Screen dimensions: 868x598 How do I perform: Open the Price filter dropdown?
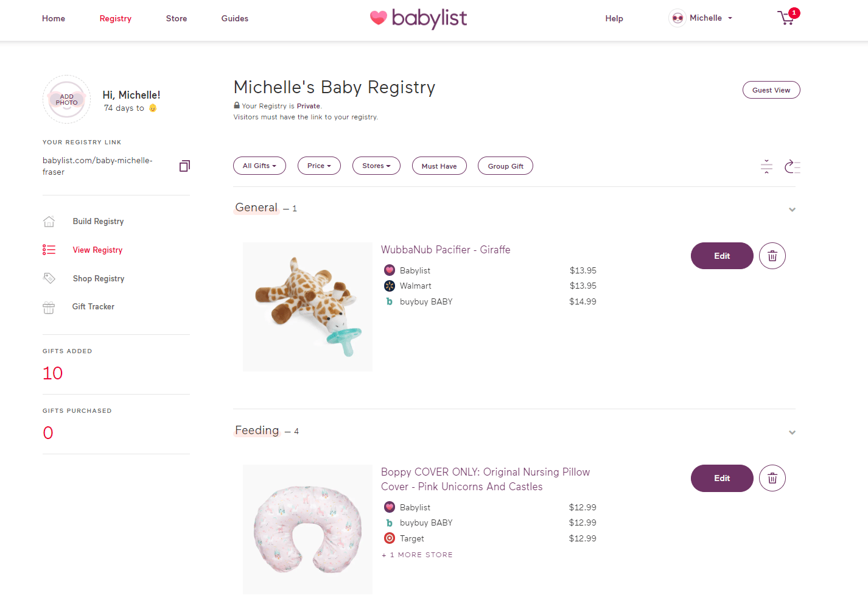coord(319,166)
